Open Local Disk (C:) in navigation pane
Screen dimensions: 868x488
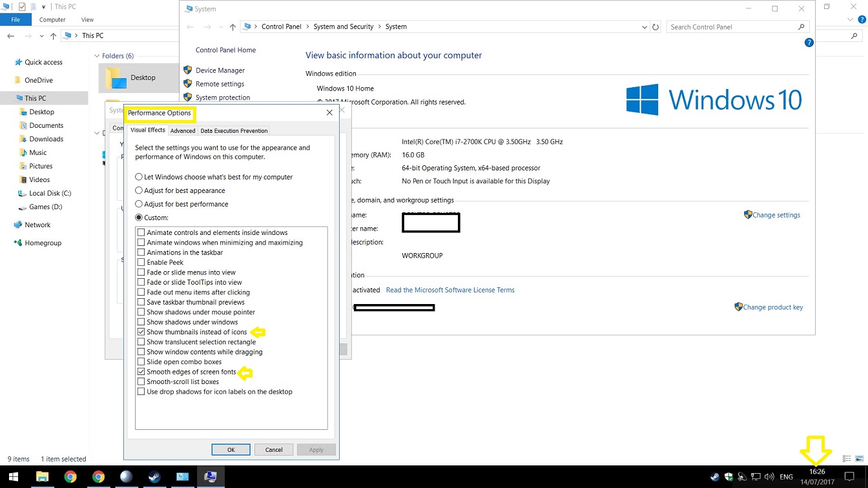(x=50, y=193)
